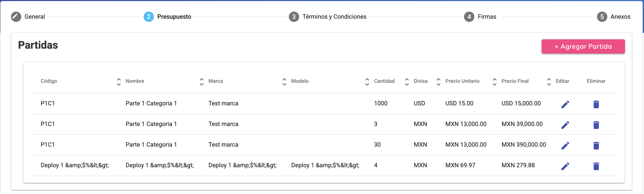Edit the partida with quantity 30

click(565, 145)
